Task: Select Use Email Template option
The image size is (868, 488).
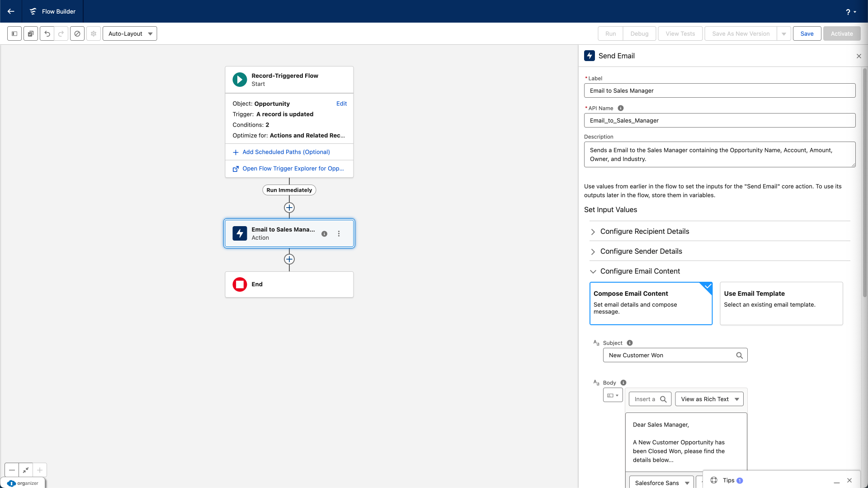Action: tap(781, 303)
